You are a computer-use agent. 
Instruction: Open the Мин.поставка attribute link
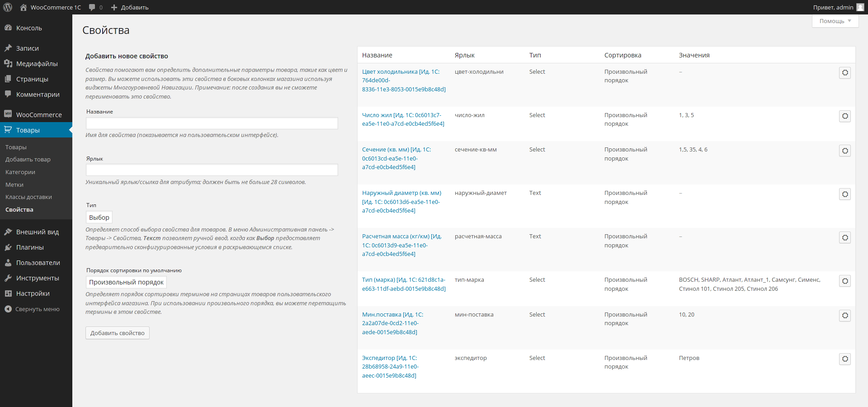click(x=392, y=315)
